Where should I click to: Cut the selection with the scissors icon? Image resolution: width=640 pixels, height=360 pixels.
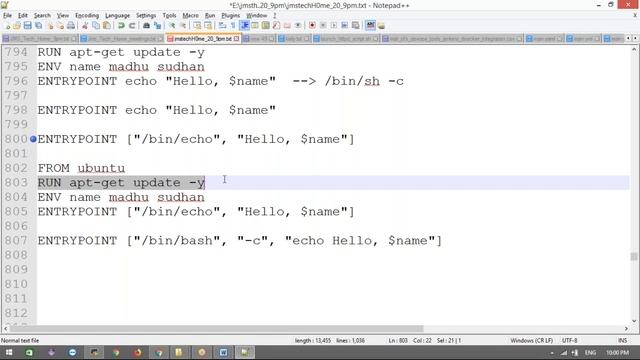pos(85,26)
